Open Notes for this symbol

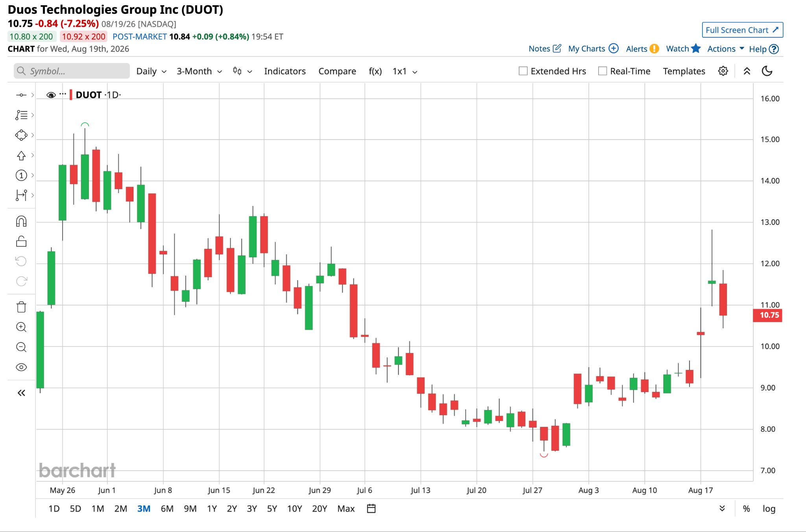(545, 49)
